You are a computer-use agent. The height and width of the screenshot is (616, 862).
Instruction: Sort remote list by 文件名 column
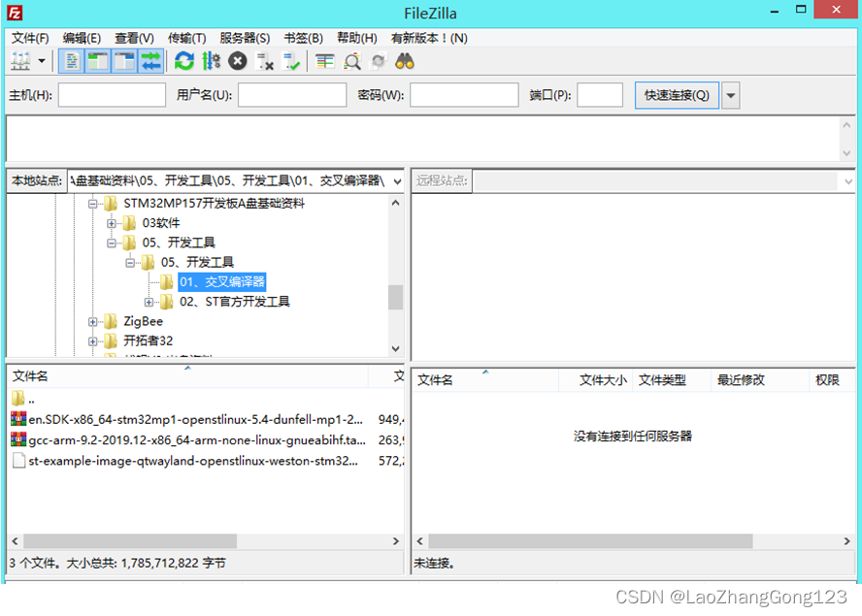click(485, 379)
